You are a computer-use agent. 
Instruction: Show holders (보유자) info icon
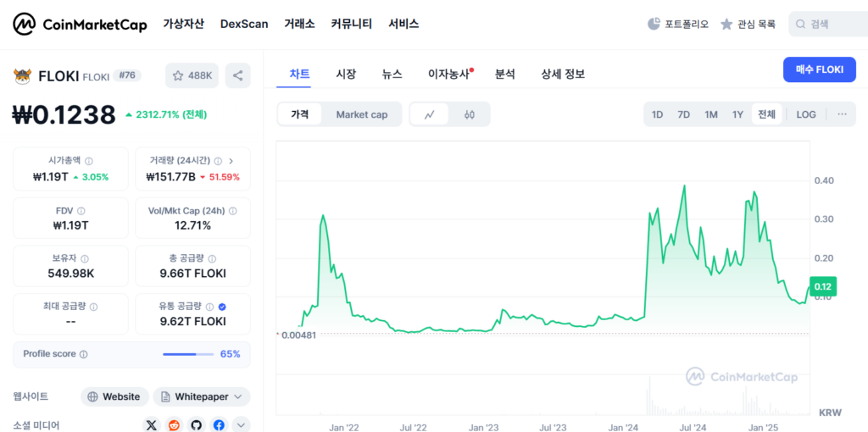[x=84, y=258]
